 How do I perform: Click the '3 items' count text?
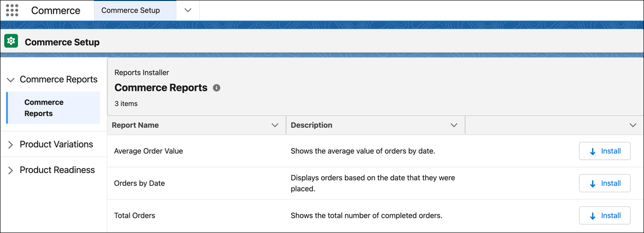point(126,103)
